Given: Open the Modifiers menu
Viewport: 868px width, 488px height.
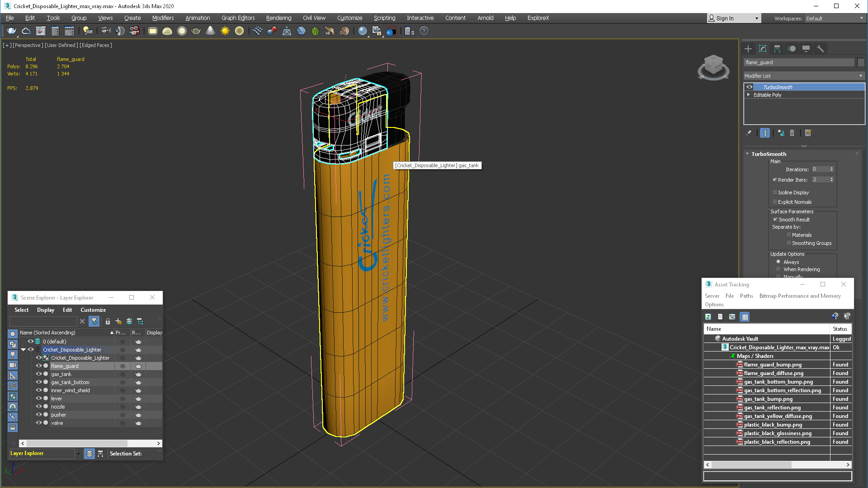Looking at the screenshot, I should click(x=163, y=18).
